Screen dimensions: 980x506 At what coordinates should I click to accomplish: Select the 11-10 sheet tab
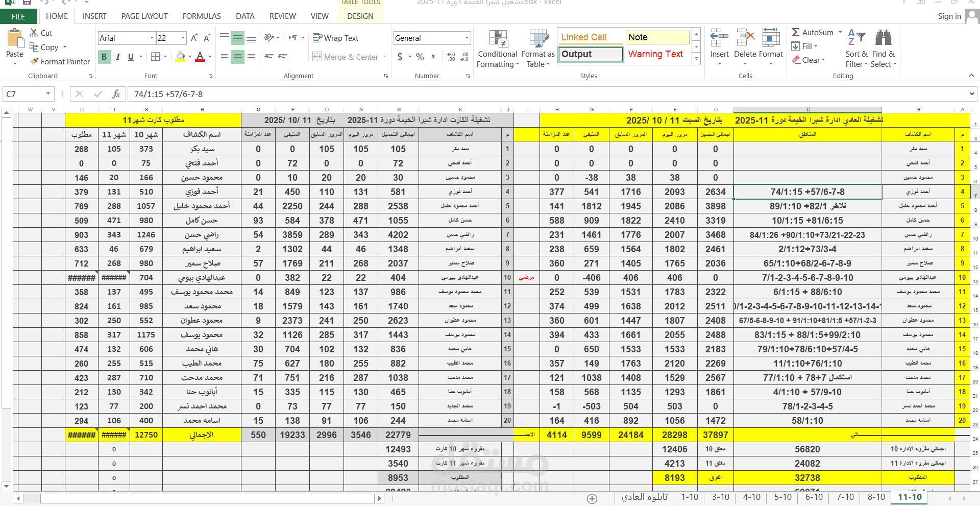[x=909, y=497]
